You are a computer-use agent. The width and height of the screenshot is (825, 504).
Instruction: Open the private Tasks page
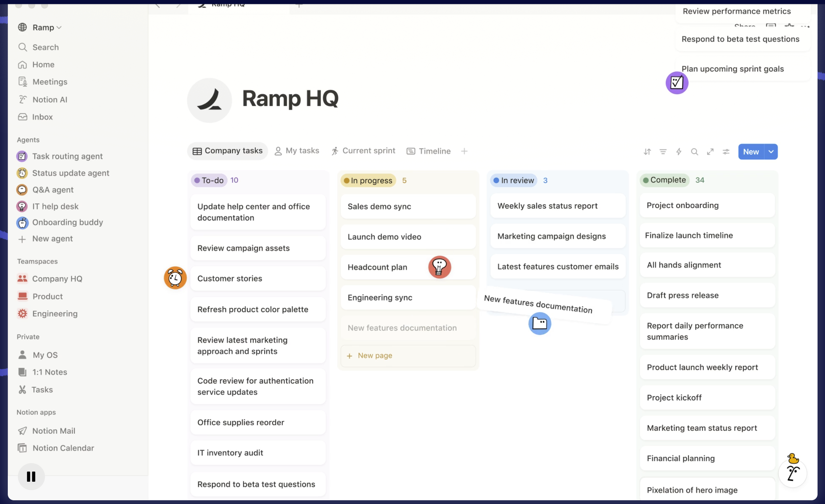coord(42,389)
